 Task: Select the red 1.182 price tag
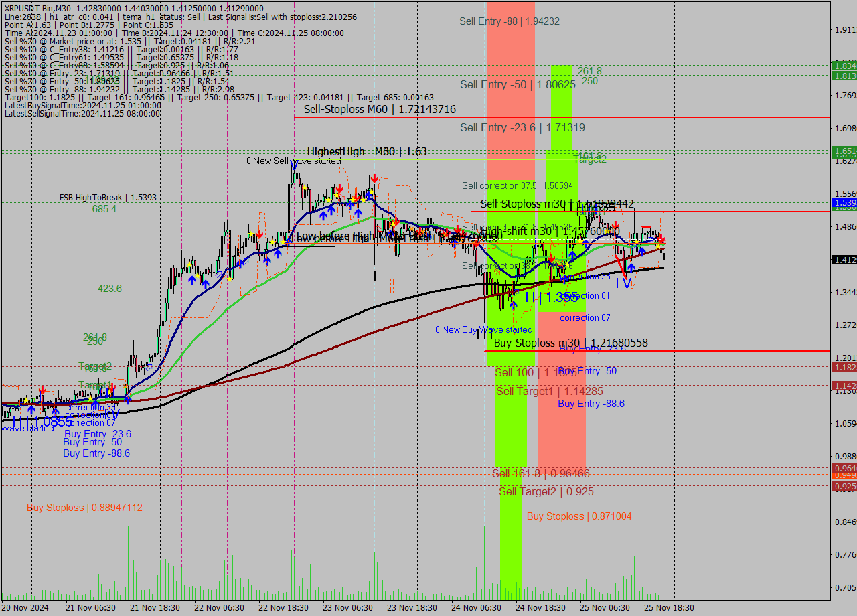[x=844, y=368]
